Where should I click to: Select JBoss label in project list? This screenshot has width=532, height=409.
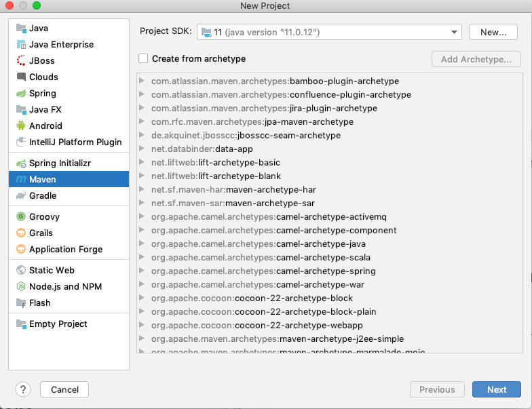point(42,61)
